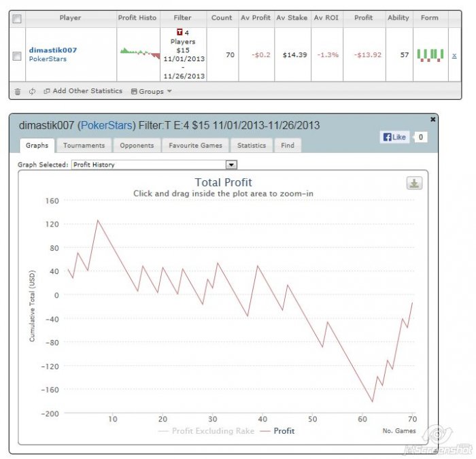Image resolution: width=476 pixels, height=459 pixels.
Task: Open the Favourite Games tab
Action: click(196, 146)
